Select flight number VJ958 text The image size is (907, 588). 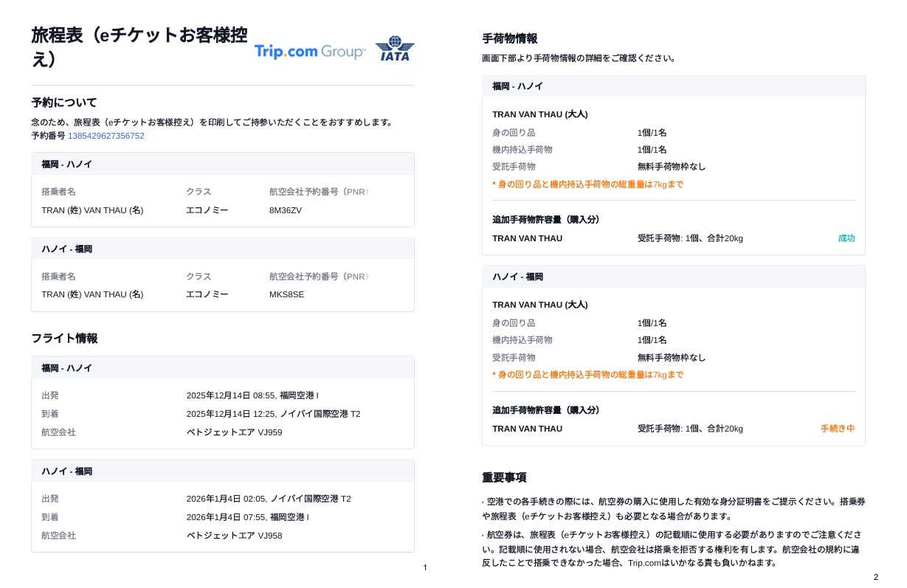pyautogui.click(x=269, y=536)
